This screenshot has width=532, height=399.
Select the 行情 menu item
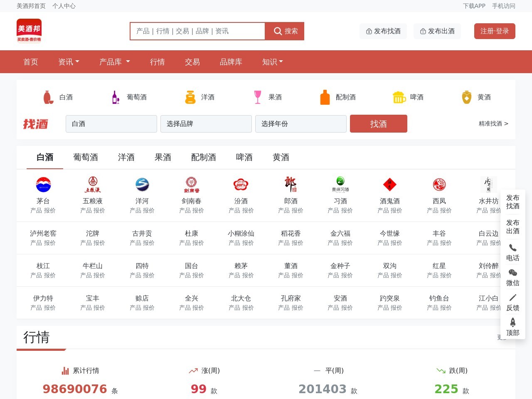[157, 62]
